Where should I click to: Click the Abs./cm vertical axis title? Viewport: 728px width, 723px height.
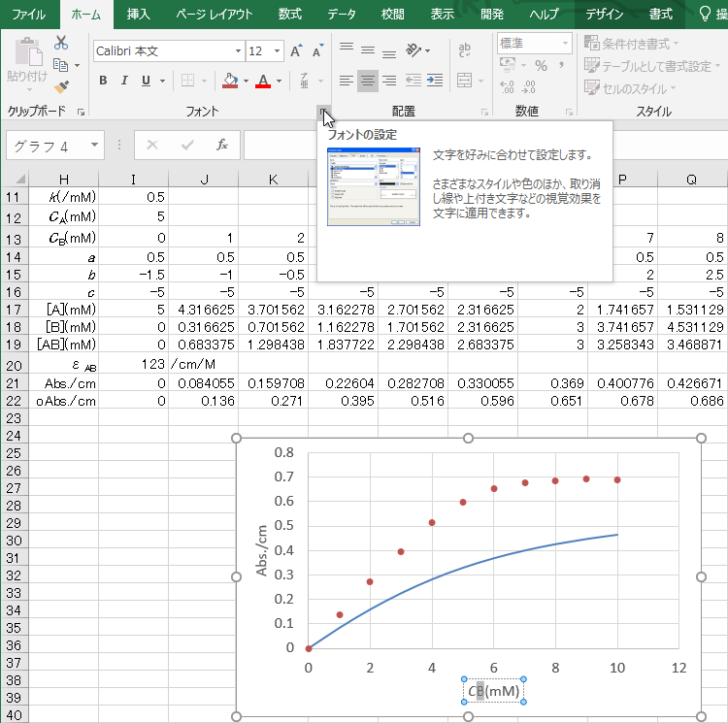point(261,551)
